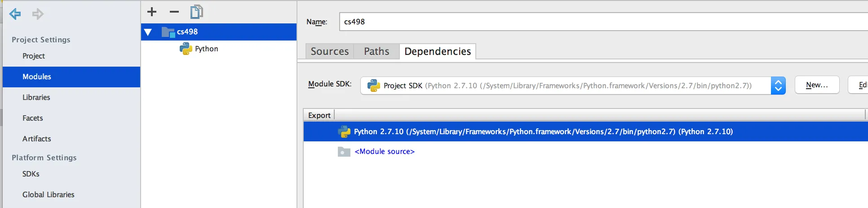Select the Python facet in module tree
The height and width of the screenshot is (208, 868).
[x=206, y=49]
